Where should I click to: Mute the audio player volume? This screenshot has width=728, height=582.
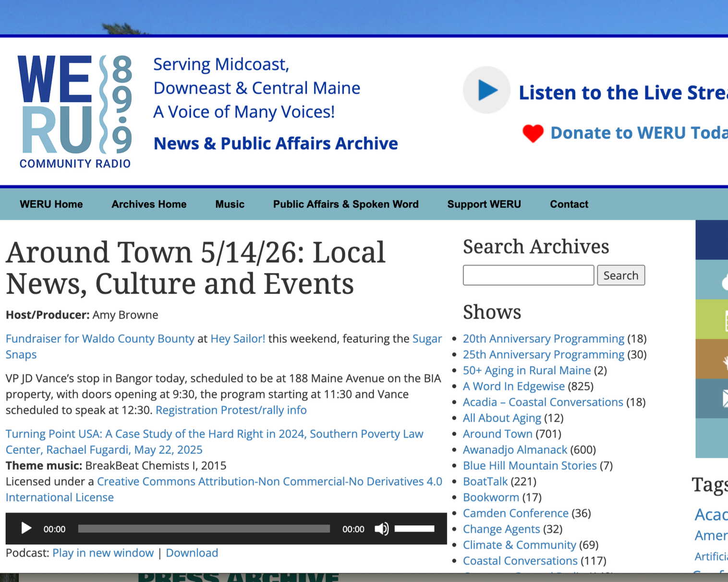[382, 529]
